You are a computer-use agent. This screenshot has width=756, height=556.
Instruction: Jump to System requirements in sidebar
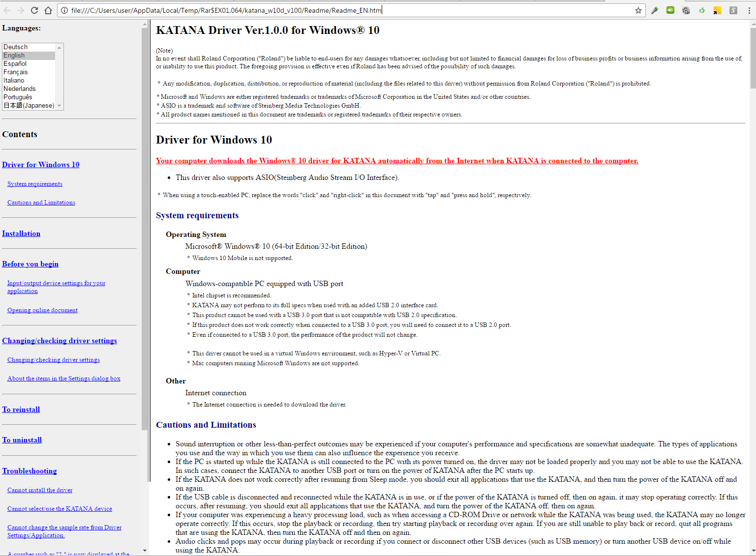click(x=35, y=184)
